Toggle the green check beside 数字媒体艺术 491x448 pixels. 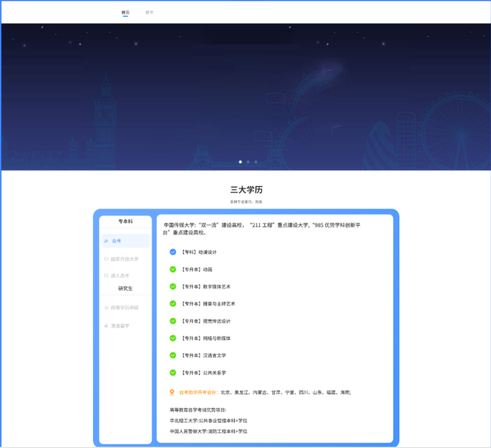coord(173,286)
